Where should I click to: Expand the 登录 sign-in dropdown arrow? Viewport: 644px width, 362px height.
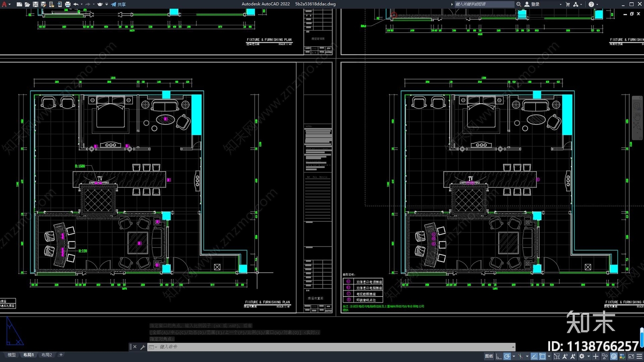tap(560, 4)
